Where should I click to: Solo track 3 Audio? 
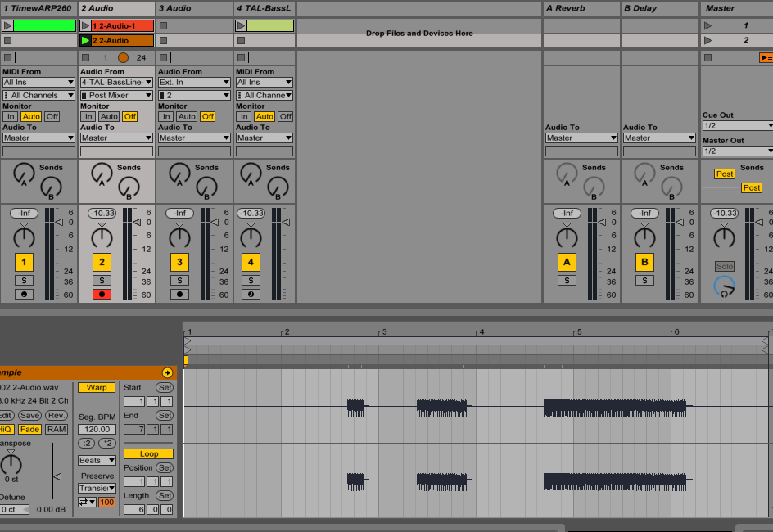pyautogui.click(x=179, y=280)
